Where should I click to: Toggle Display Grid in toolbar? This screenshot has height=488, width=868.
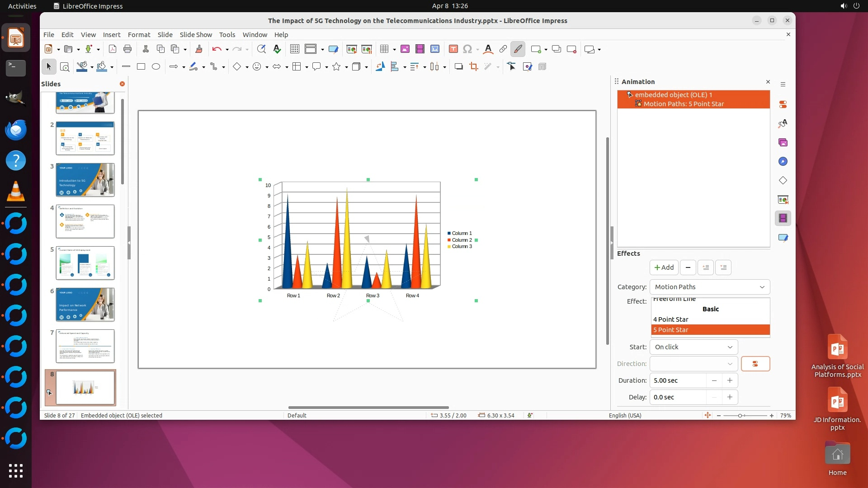click(x=294, y=49)
